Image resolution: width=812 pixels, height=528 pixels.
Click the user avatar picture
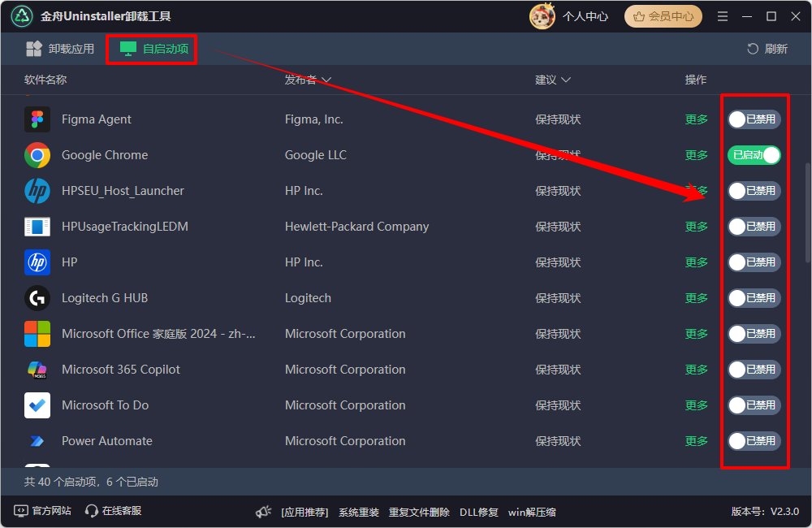[542, 16]
